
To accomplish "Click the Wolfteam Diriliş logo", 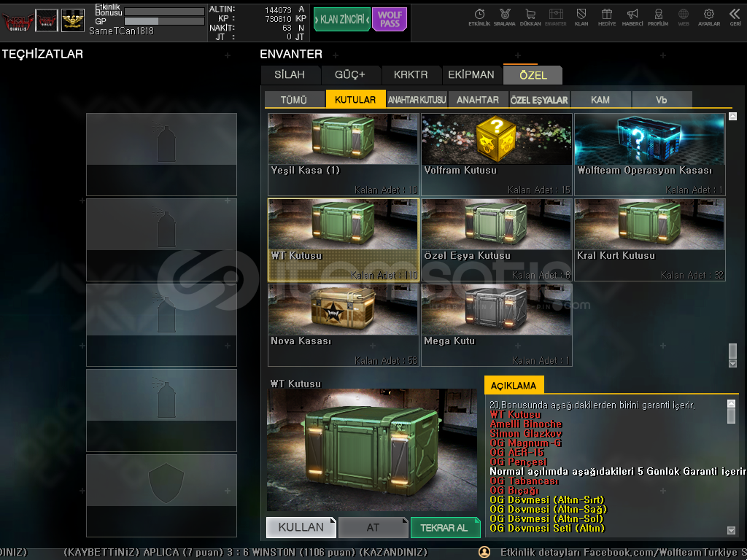I will coord(18,21).
